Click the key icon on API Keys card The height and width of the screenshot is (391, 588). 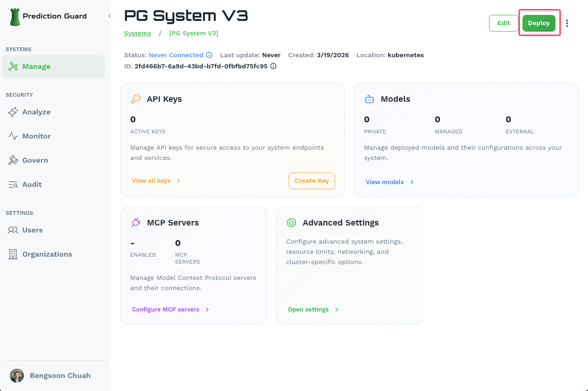click(x=136, y=99)
